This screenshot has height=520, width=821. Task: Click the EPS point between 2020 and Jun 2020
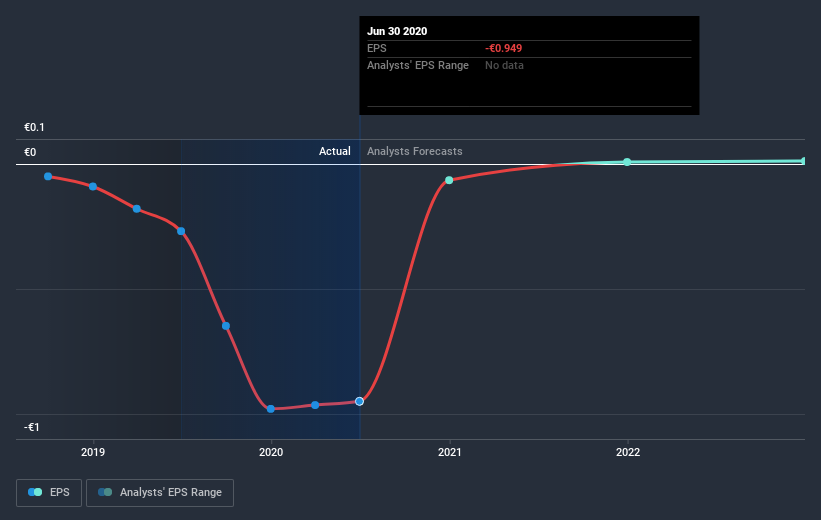pyautogui.click(x=315, y=405)
